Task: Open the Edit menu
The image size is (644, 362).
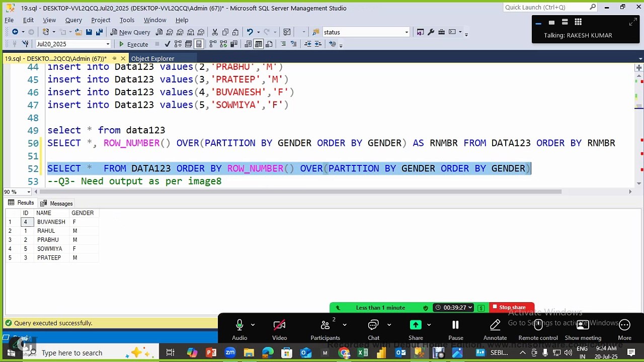Action: 28,20
